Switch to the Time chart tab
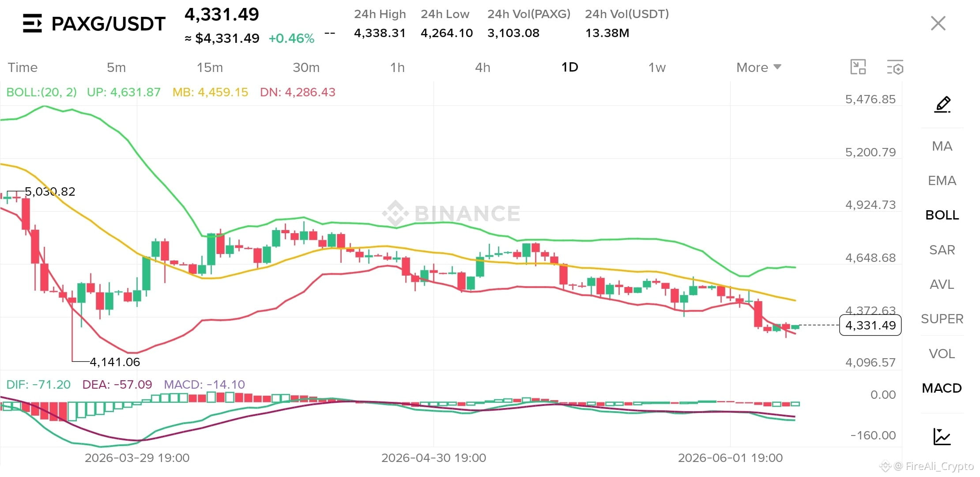Viewport: 980px width, 477px height. tap(23, 68)
